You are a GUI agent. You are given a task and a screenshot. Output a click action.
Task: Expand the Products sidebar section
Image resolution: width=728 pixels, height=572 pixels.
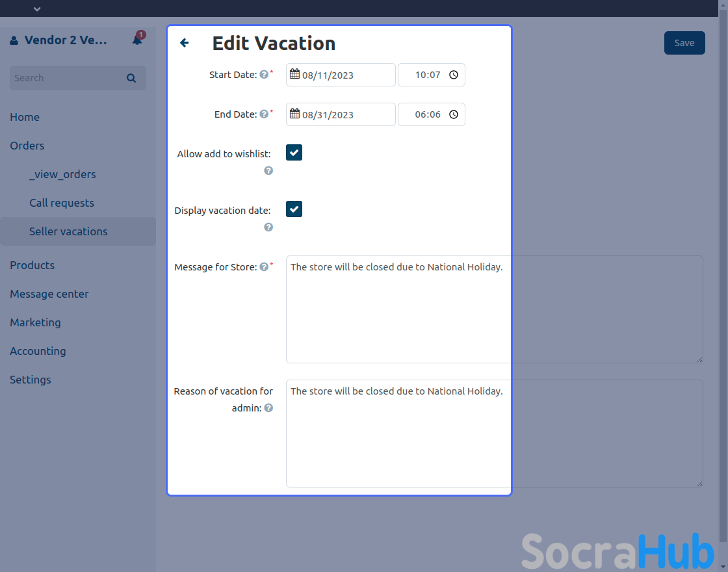tap(32, 265)
